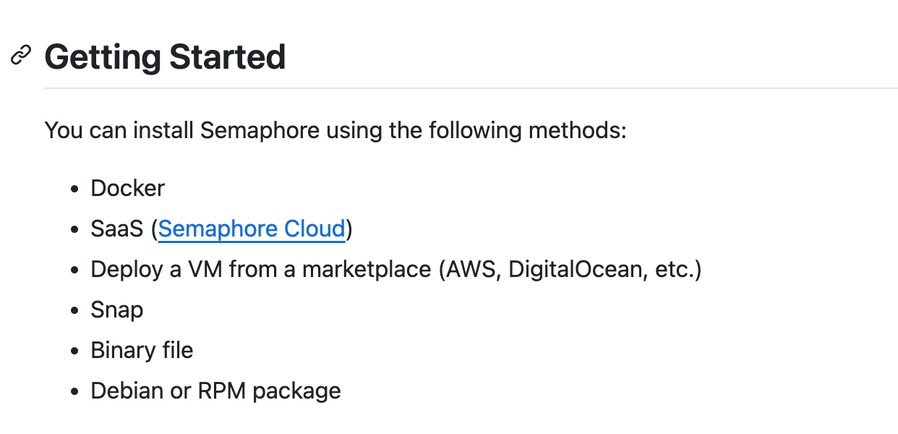Click the Getting Started heading

click(x=165, y=56)
